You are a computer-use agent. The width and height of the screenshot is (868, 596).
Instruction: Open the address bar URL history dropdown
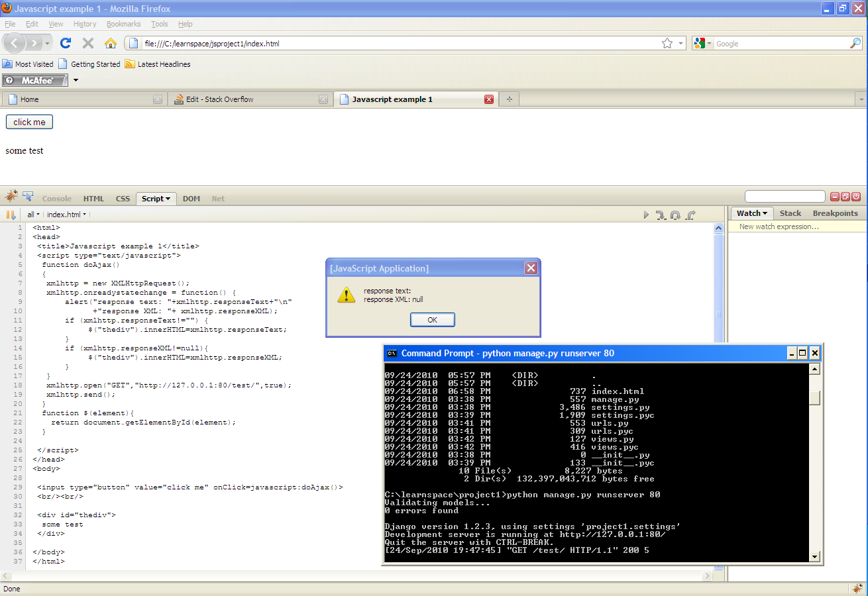coord(681,43)
